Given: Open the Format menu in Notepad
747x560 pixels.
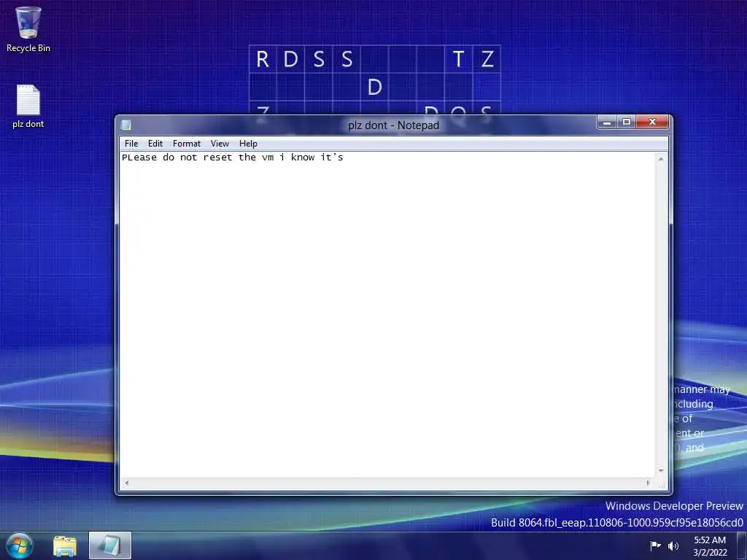Looking at the screenshot, I should tap(186, 144).
